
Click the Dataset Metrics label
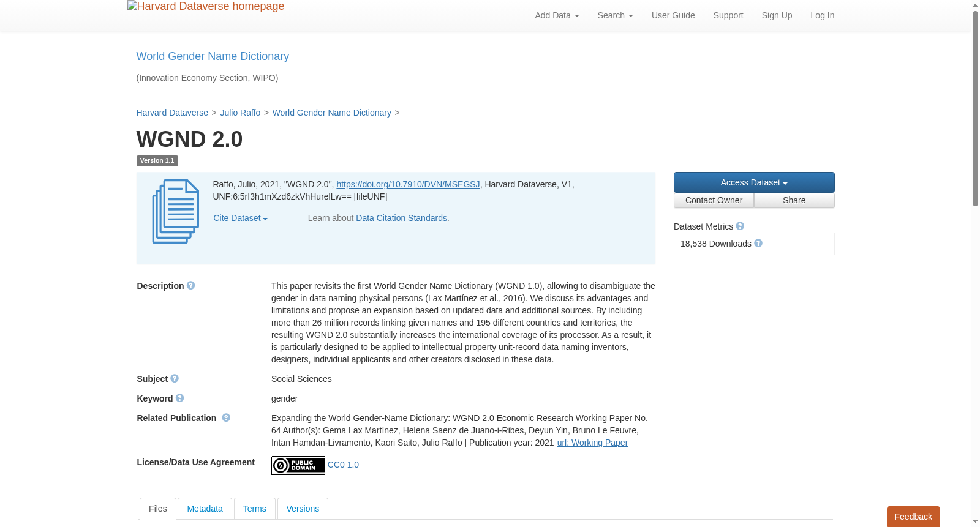703,226
